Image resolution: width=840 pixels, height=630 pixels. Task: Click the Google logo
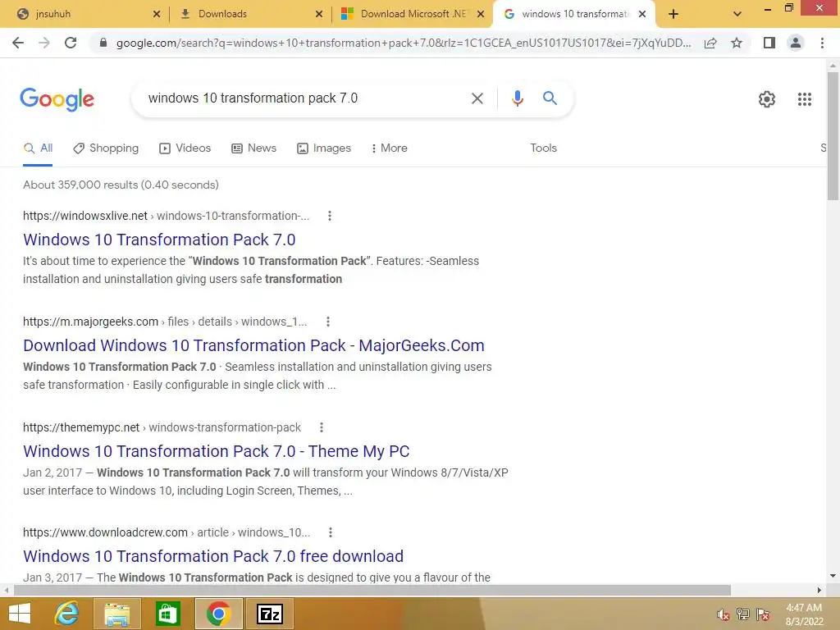[57, 99]
